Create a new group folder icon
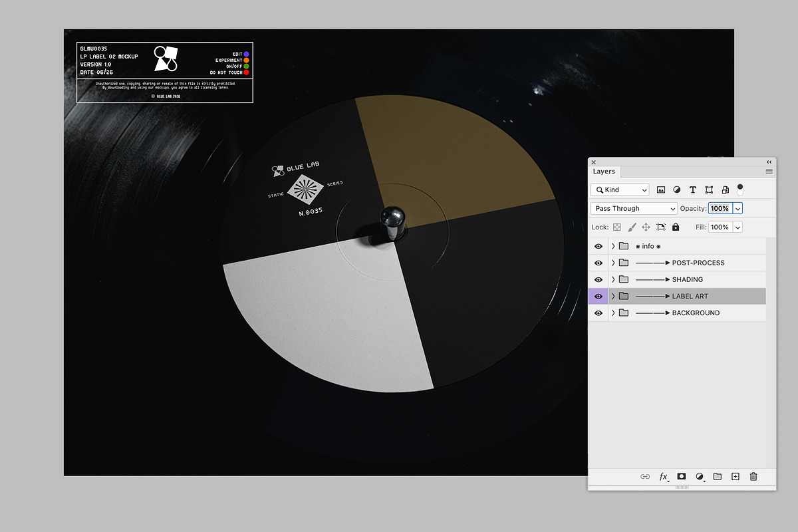This screenshot has width=798, height=532. pyautogui.click(x=718, y=476)
